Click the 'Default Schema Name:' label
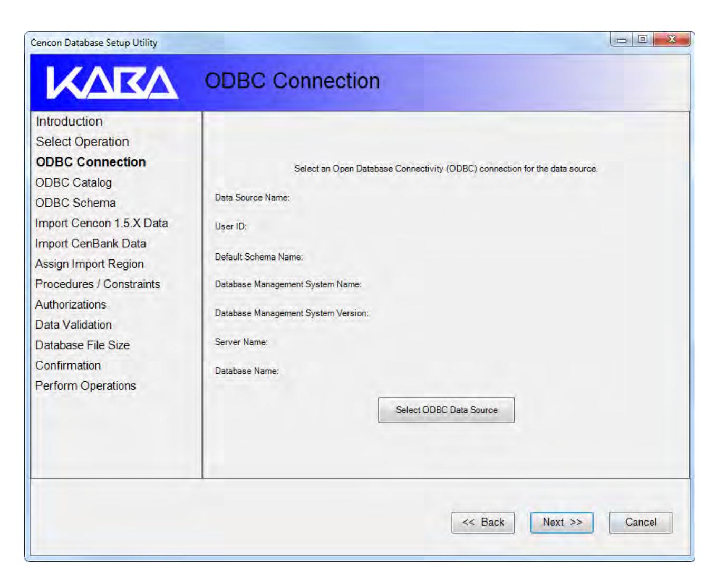 coord(259,257)
